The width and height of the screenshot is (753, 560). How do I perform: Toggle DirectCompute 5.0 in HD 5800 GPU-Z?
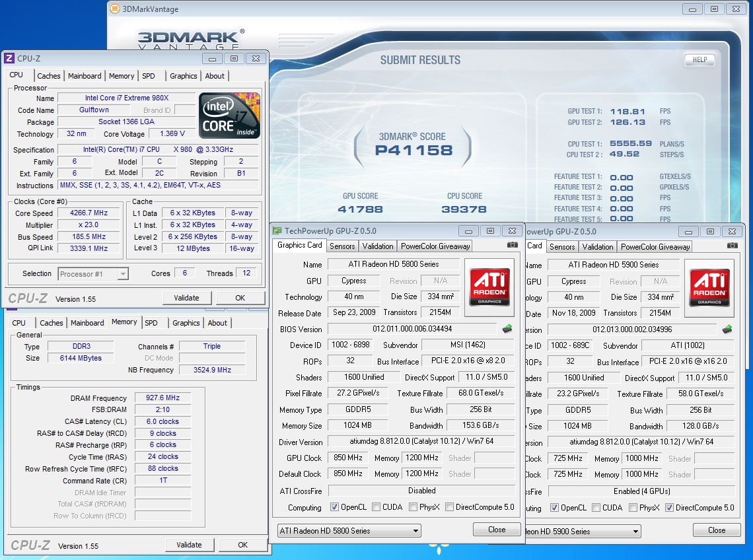point(450,507)
